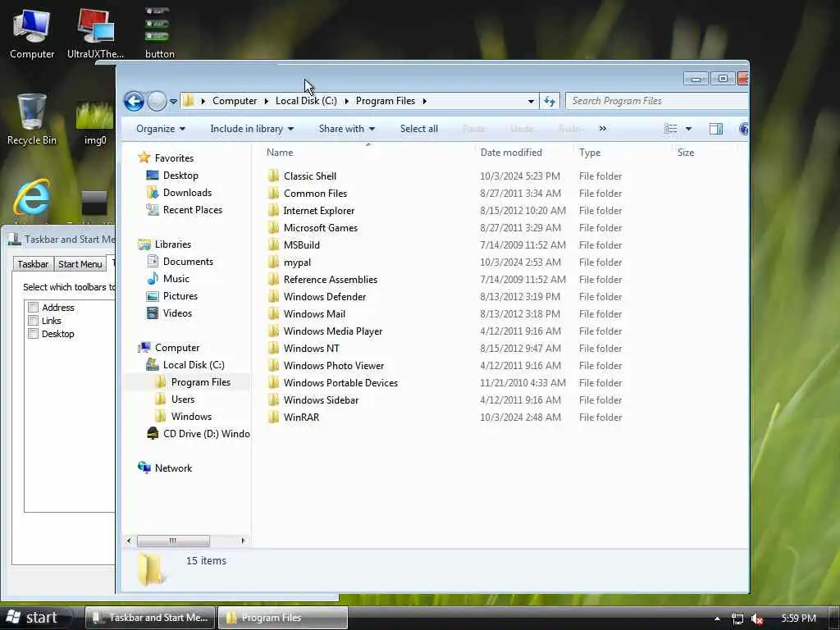
Task: Click the Forward navigation arrow in Explorer
Action: point(157,101)
